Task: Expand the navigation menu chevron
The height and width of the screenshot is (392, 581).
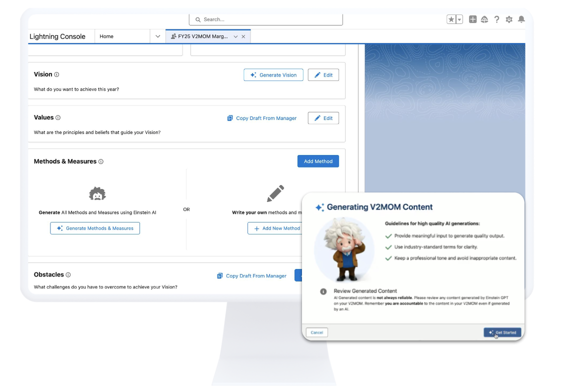Action: pyautogui.click(x=157, y=36)
